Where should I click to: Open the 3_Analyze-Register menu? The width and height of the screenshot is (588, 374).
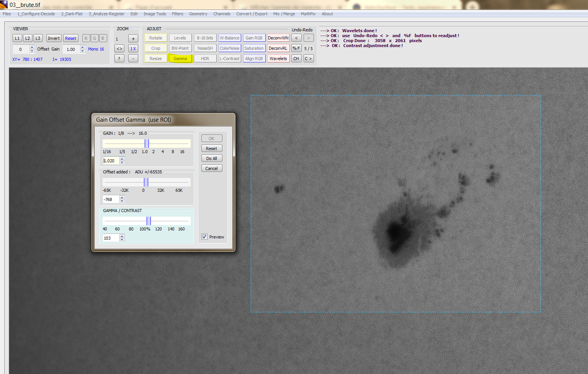click(x=106, y=14)
